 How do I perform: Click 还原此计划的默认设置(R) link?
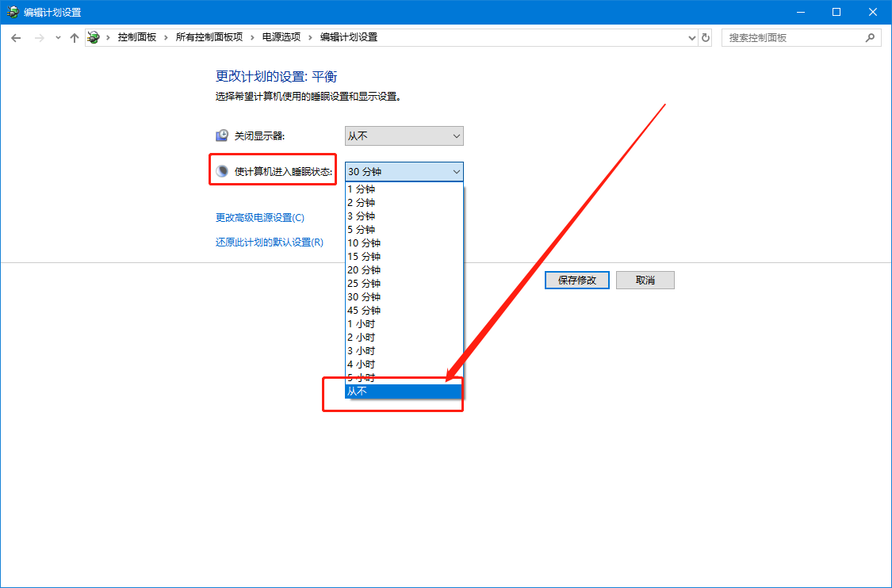pos(270,242)
